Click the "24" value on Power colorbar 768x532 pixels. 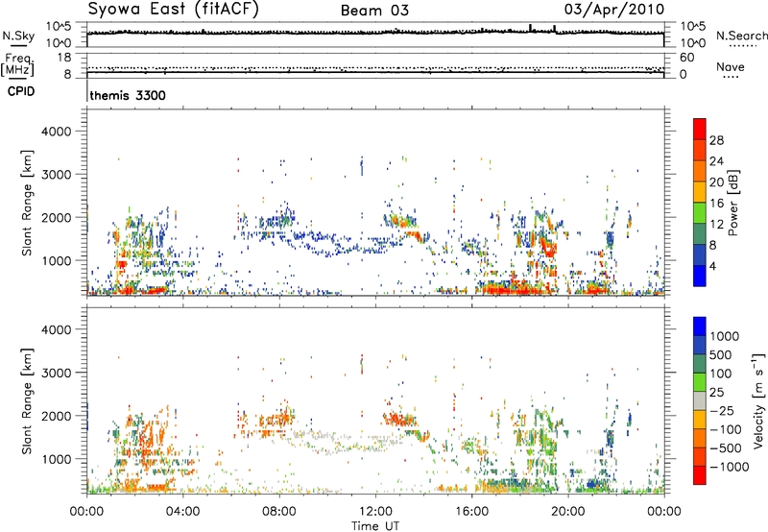point(716,161)
